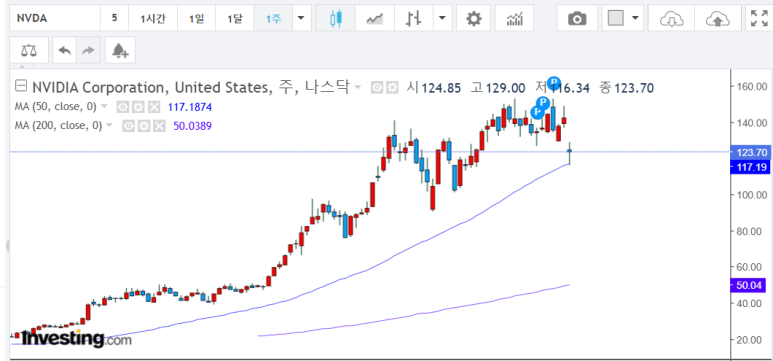773x361 pixels.
Task: Collapse the legend with the minus box
Action: click(21, 87)
